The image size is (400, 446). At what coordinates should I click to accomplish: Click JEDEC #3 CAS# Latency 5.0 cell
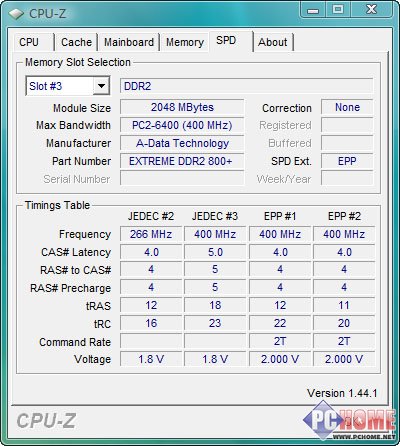click(x=215, y=252)
